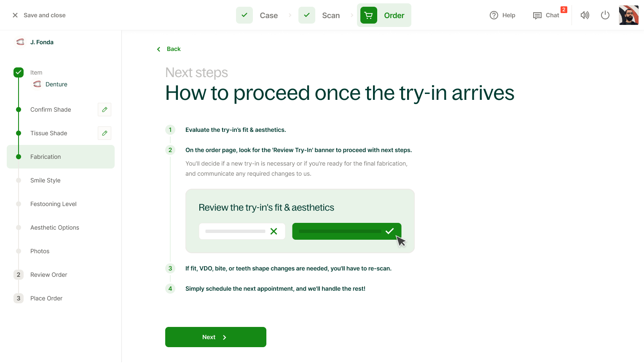Open Help question mark icon
The image size is (644, 364).
[494, 15]
